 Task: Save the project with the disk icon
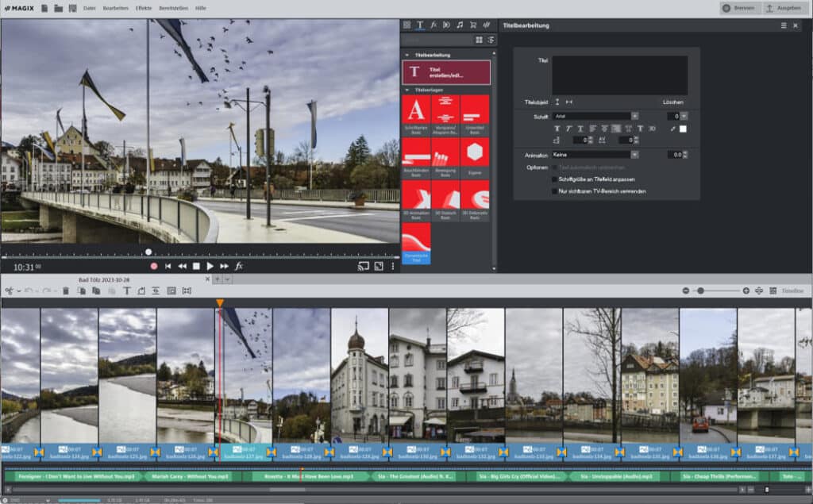[72, 8]
